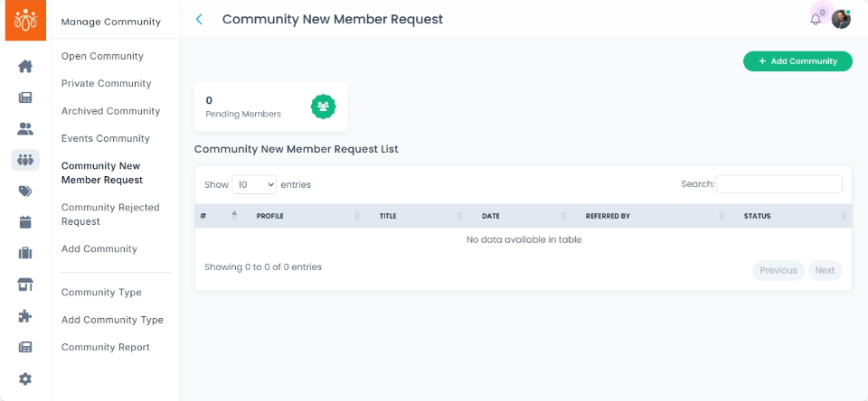868x401 pixels.
Task: Open the Community Report link
Action: click(106, 348)
